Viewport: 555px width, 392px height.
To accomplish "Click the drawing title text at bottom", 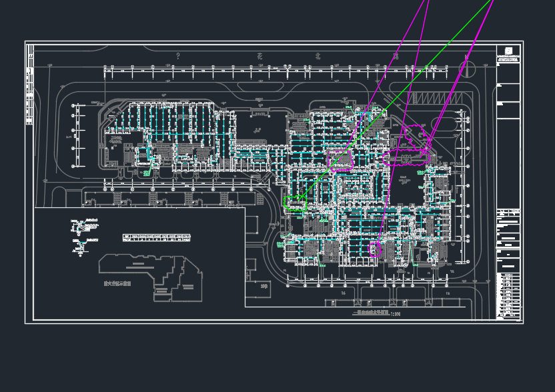I will click(x=378, y=312).
